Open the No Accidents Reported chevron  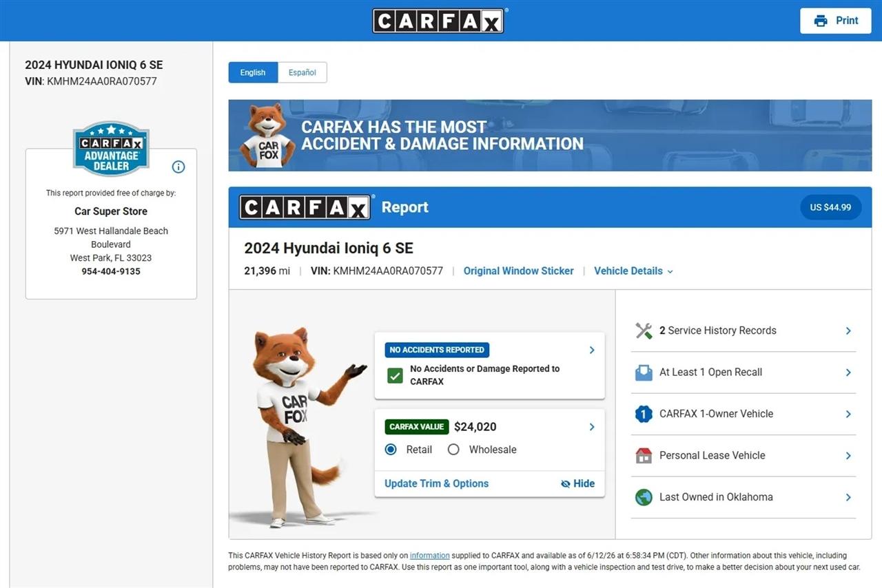pyautogui.click(x=592, y=350)
